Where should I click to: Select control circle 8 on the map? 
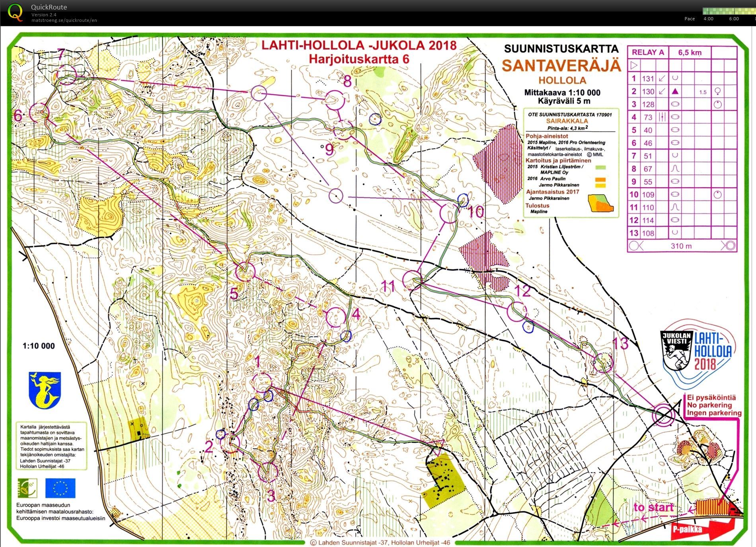[x=335, y=99]
